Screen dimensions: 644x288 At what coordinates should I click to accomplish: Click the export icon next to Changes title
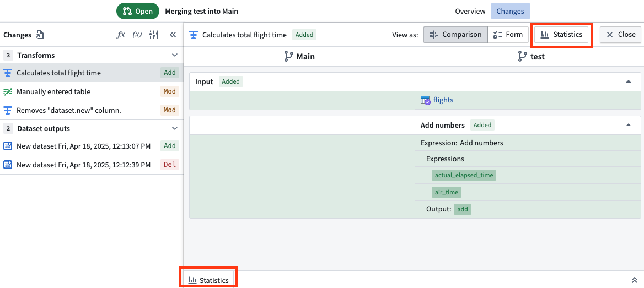(40, 35)
